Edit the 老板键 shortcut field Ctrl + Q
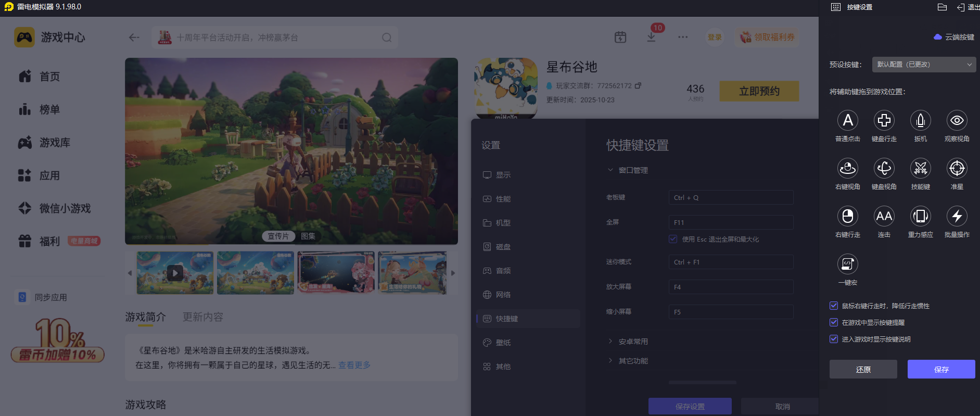The image size is (980, 416). tap(731, 197)
